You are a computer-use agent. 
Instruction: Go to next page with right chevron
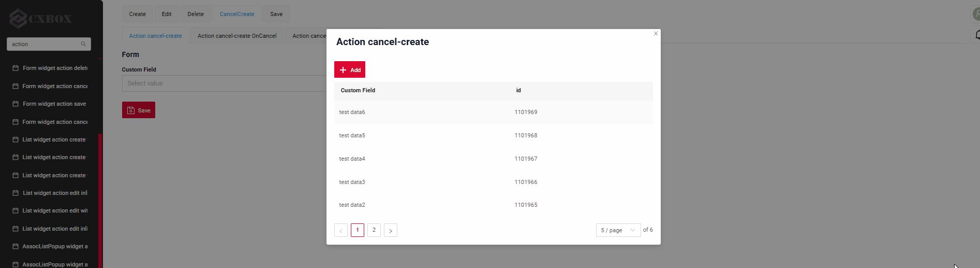pos(391,230)
